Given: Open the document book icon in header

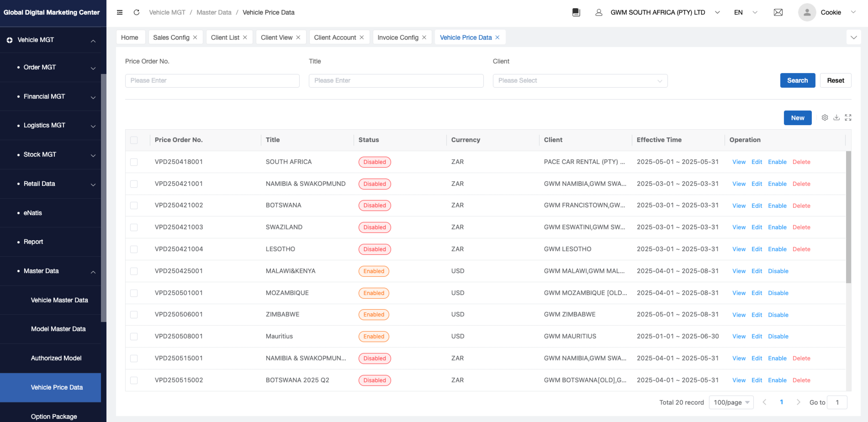Looking at the screenshot, I should point(576,12).
